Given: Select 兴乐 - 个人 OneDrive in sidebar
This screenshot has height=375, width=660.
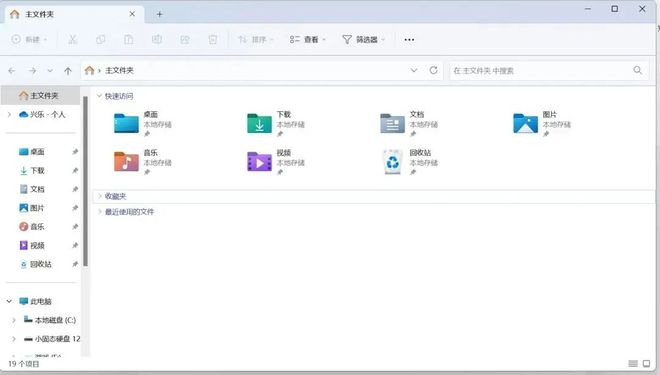Looking at the screenshot, I should pos(42,114).
